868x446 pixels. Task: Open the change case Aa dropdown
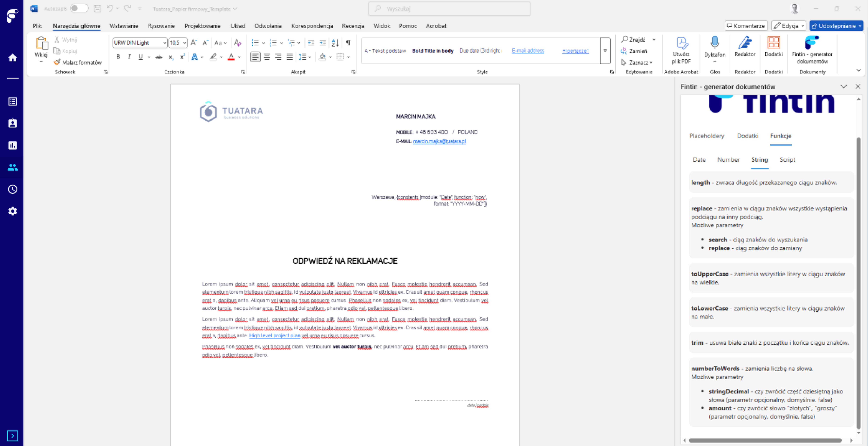point(220,43)
